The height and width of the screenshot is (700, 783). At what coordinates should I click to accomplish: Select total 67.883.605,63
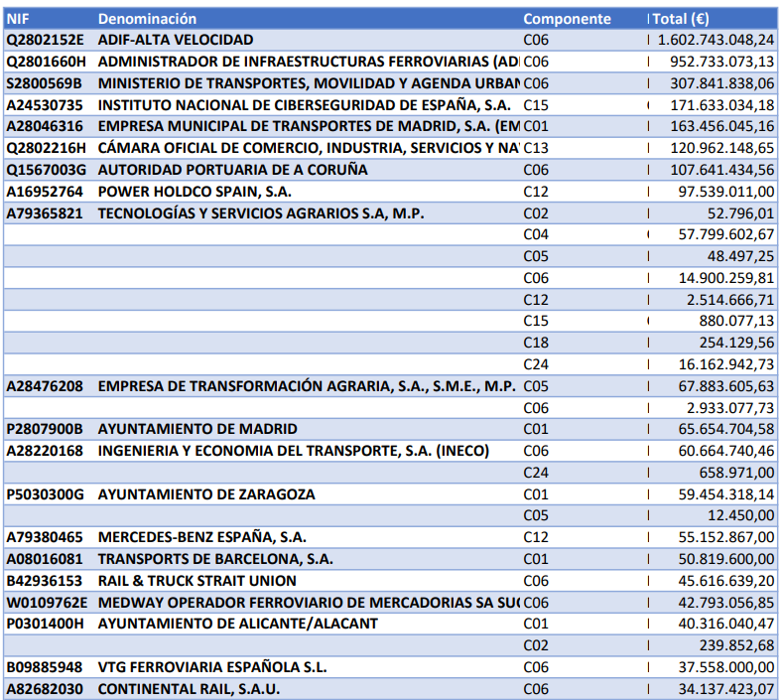(x=726, y=386)
